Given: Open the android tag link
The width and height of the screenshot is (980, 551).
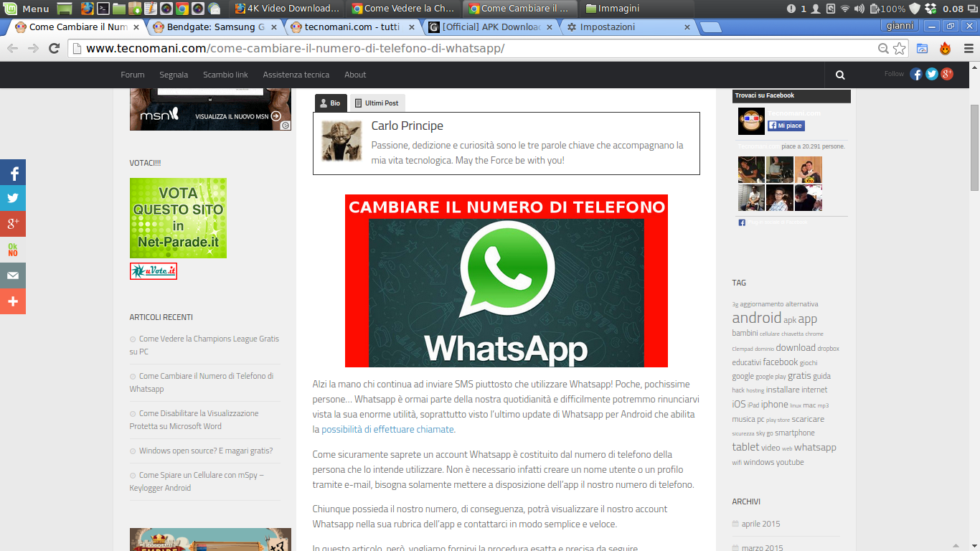Looking at the screenshot, I should tap(756, 318).
